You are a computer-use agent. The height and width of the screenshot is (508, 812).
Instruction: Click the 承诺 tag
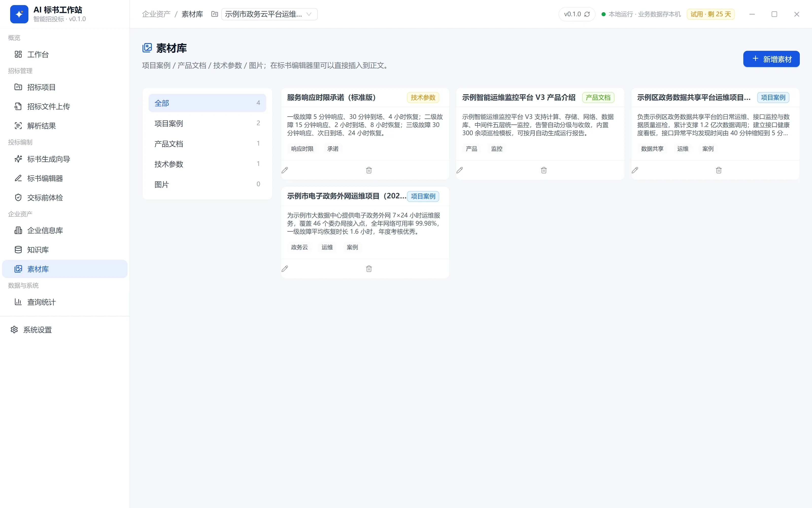(333, 149)
